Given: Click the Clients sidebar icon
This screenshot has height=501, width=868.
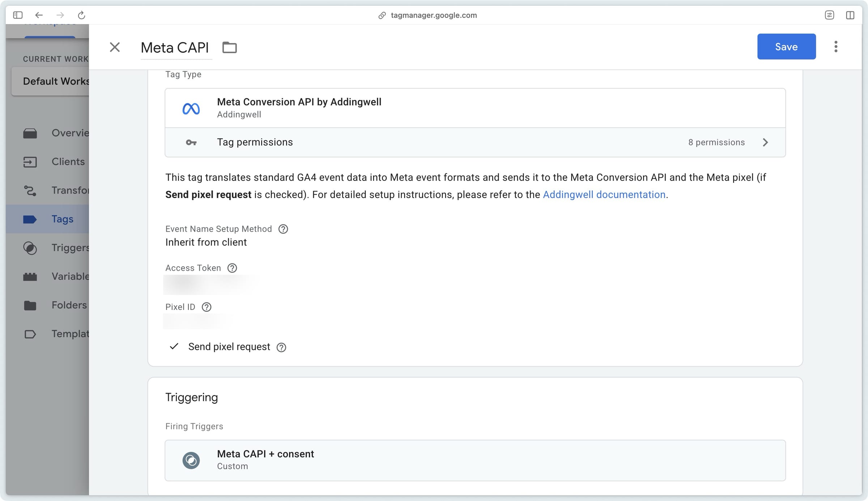Looking at the screenshot, I should coord(30,162).
